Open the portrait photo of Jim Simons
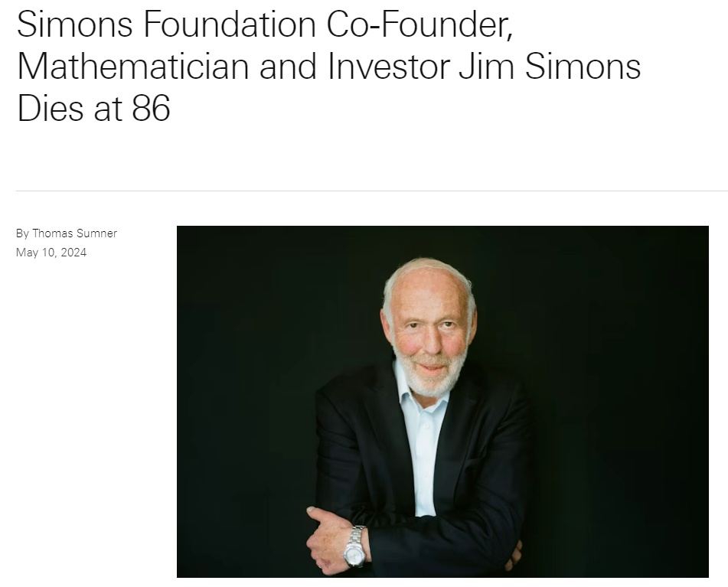 pyautogui.click(x=442, y=401)
